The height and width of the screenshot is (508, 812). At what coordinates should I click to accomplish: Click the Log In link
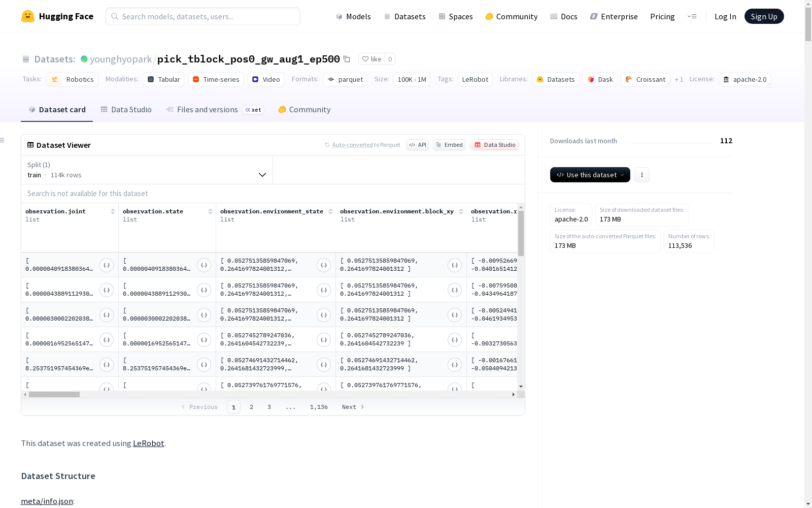tap(725, 16)
